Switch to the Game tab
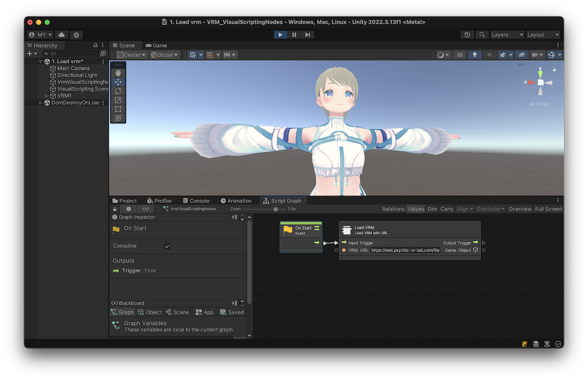 pos(156,45)
